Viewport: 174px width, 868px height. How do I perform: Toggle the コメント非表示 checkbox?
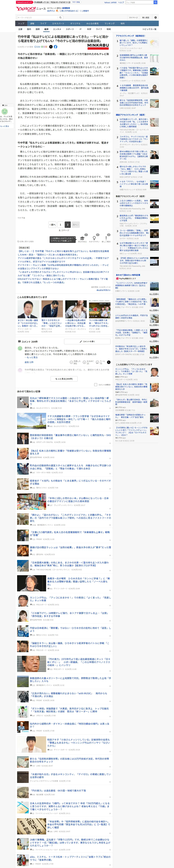(96, 385)
